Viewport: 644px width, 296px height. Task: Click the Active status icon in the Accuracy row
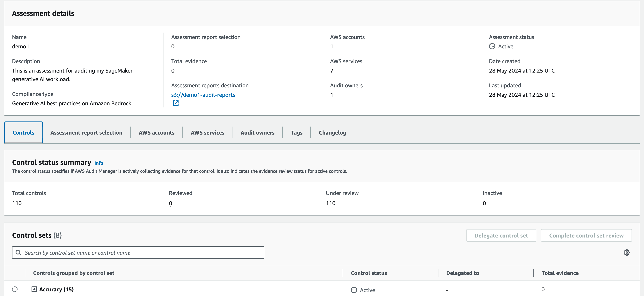354,290
